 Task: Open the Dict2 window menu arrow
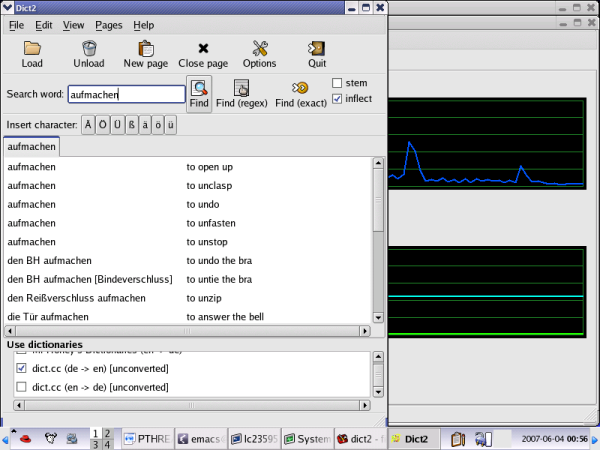click(x=7, y=7)
